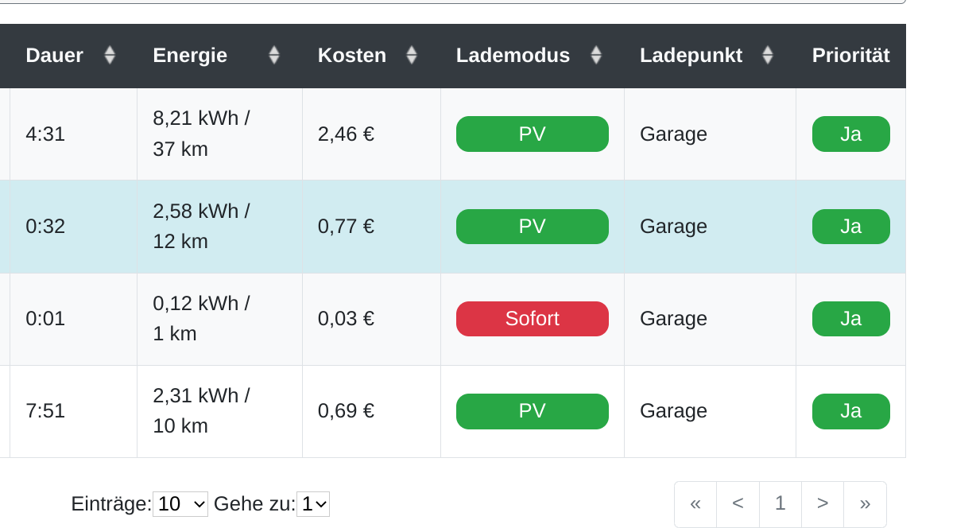Open the Gehe zu page dropdown

[313, 504]
